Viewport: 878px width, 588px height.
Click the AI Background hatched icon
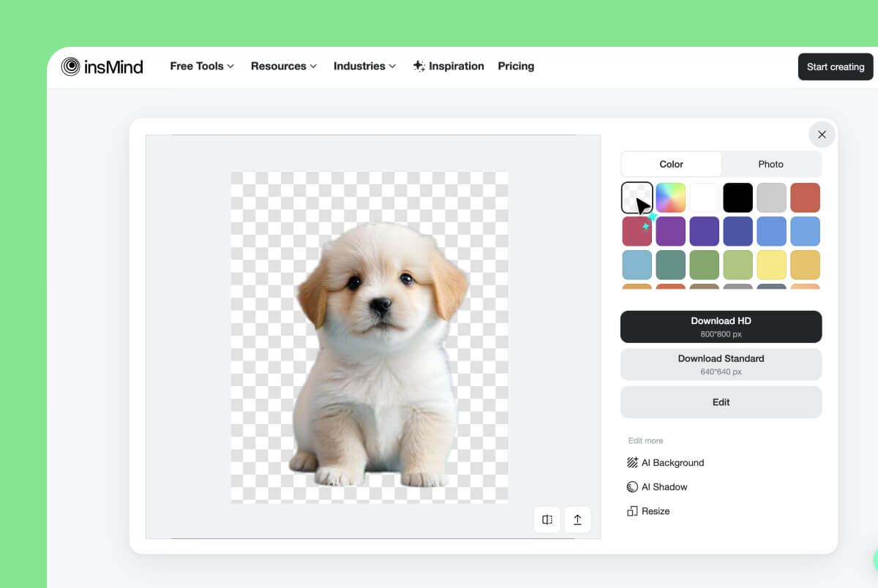tap(632, 462)
